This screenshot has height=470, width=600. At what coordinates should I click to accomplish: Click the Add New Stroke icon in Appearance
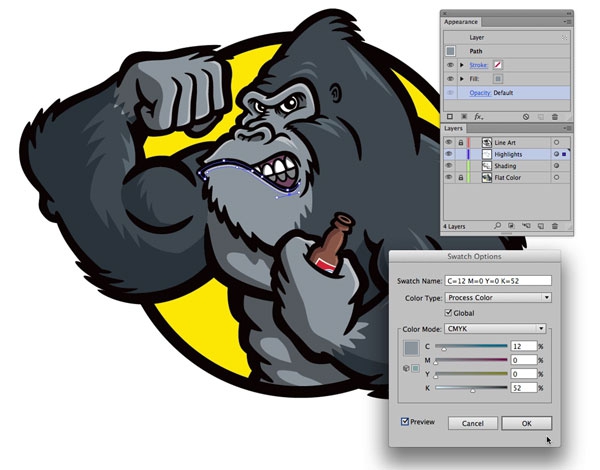[x=449, y=117]
